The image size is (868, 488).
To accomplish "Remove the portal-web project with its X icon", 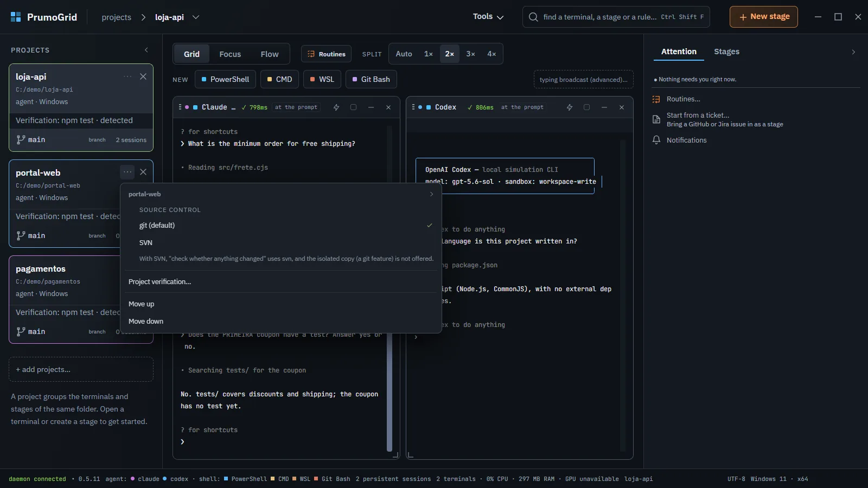I will tap(143, 172).
